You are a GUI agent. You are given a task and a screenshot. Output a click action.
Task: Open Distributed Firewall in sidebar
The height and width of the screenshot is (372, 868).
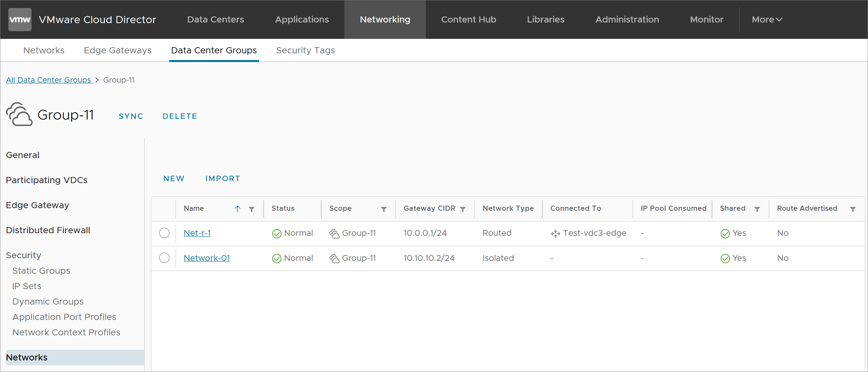click(48, 230)
